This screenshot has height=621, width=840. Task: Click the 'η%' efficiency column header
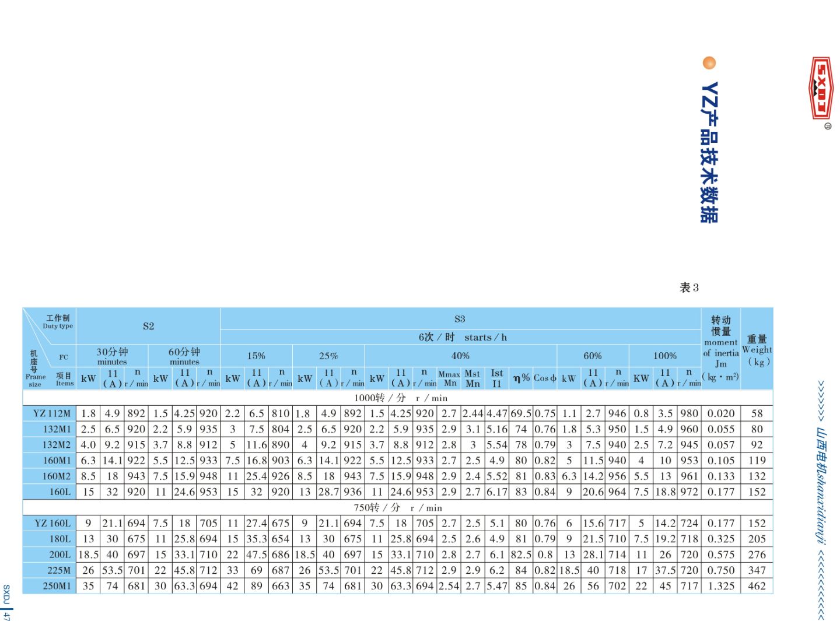pyautogui.click(x=521, y=378)
